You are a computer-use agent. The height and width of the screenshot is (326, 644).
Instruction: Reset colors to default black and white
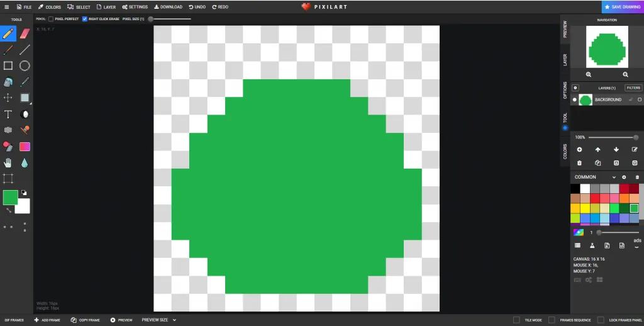[x=25, y=193]
